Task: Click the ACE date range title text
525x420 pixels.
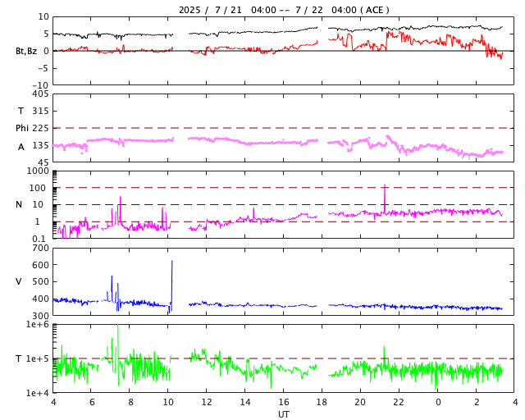Action: point(284,10)
